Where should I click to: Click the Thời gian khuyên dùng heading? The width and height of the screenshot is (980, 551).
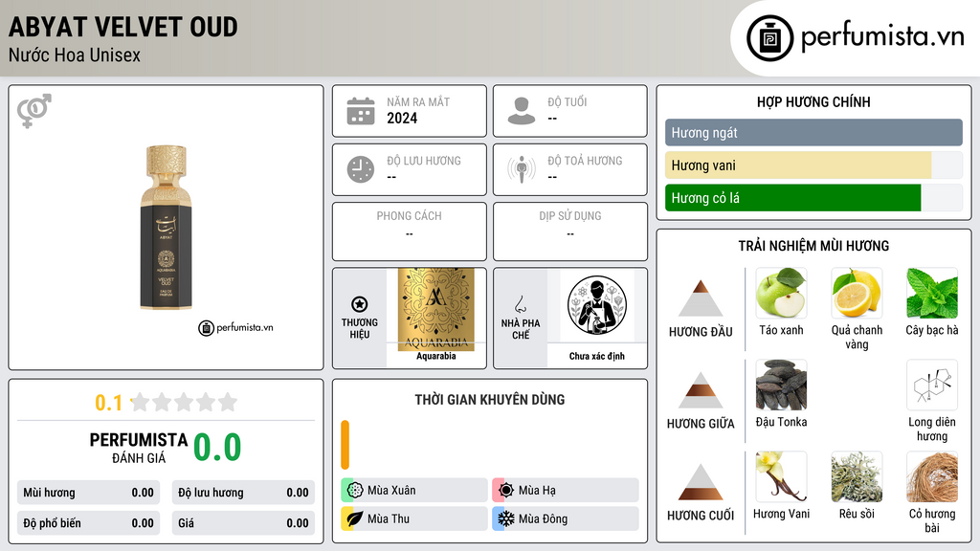(490, 400)
